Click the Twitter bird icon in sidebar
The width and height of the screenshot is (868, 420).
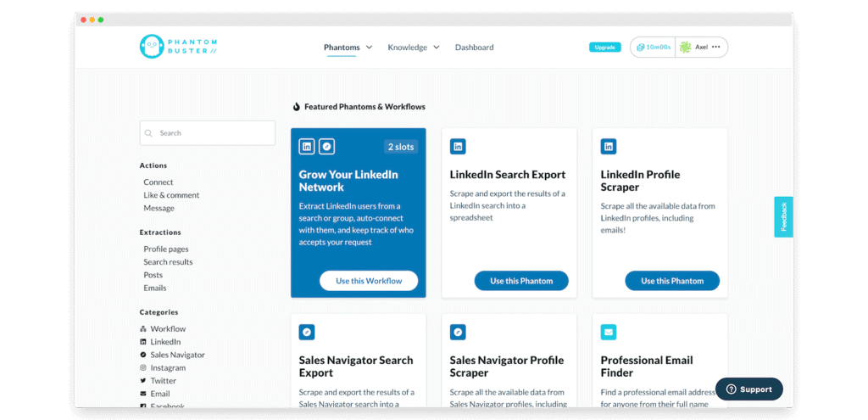pos(142,381)
